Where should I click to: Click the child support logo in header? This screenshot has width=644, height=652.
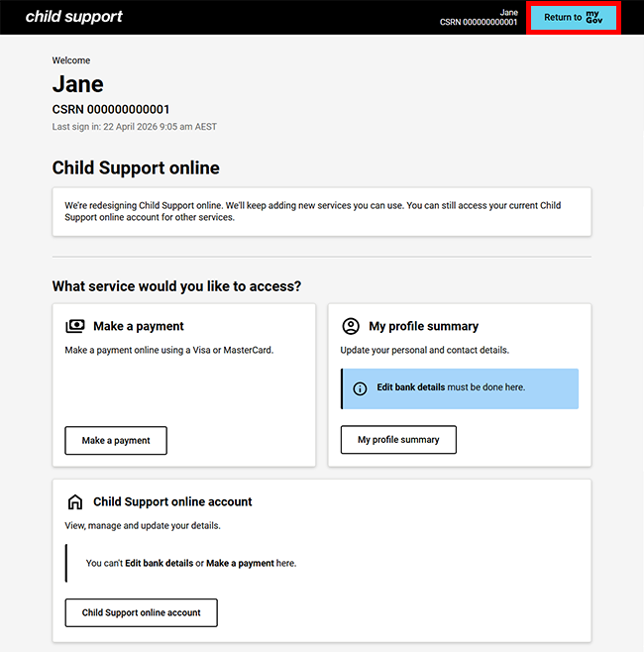tap(73, 17)
